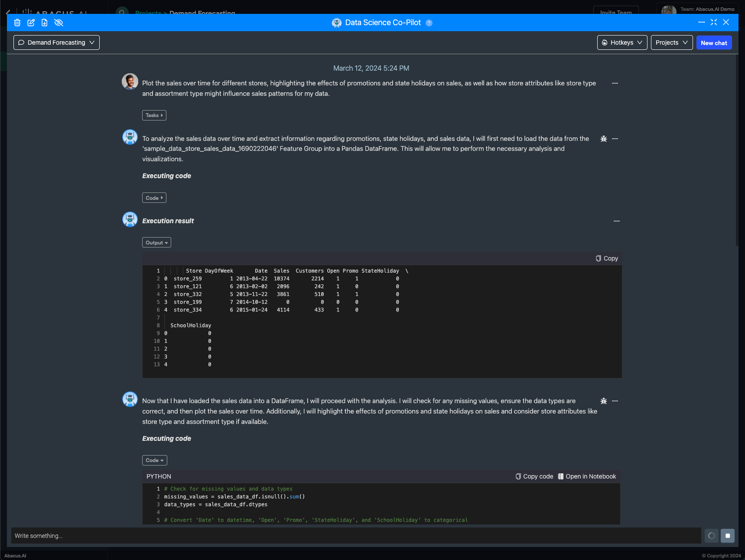Open the Projects dropdown menu
This screenshot has width=745, height=560.
[x=671, y=42]
